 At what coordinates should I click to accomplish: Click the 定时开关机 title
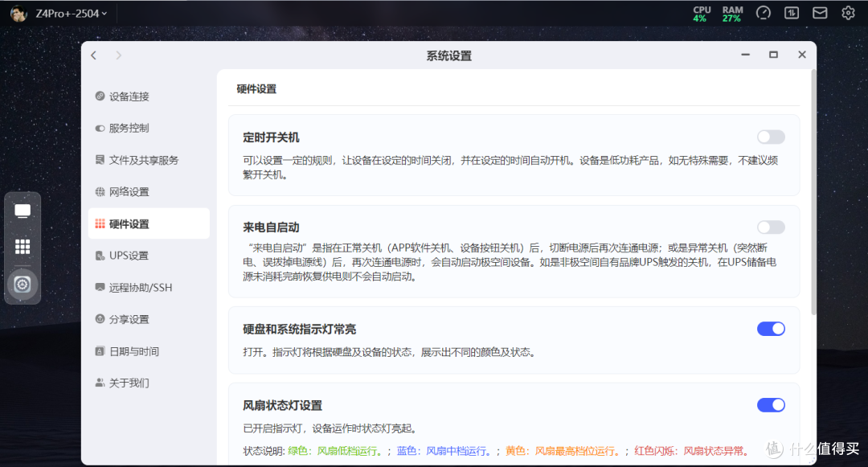coord(271,137)
